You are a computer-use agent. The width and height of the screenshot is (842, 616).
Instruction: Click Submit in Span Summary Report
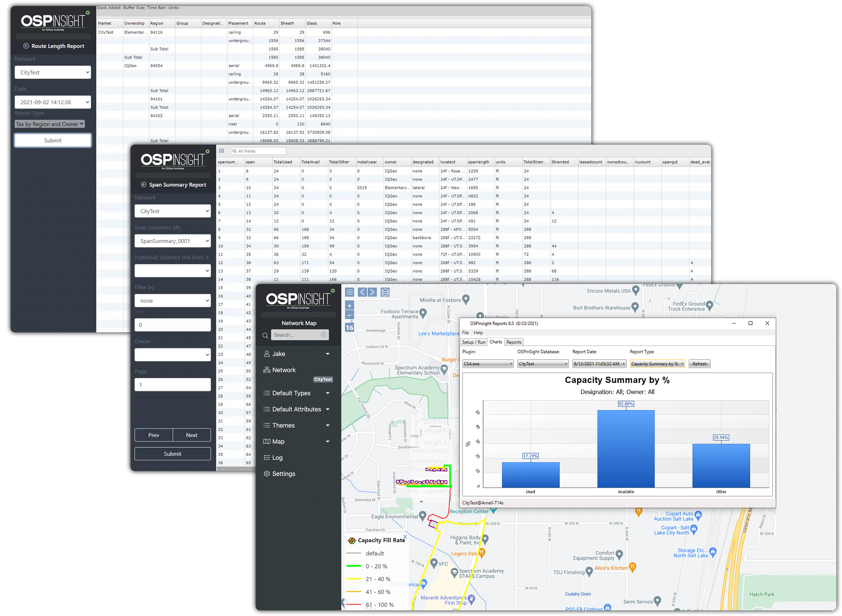pyautogui.click(x=172, y=454)
